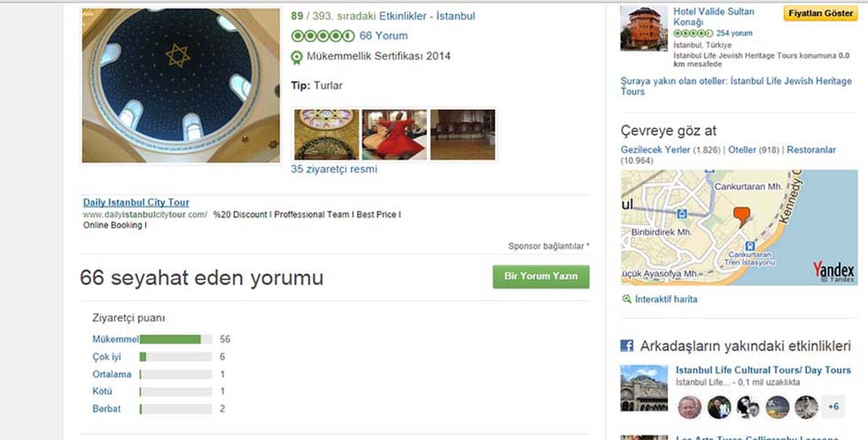This screenshot has width=868, height=440.
Task: Open the Daily Istanbul City Tour ad
Action: tap(136, 203)
